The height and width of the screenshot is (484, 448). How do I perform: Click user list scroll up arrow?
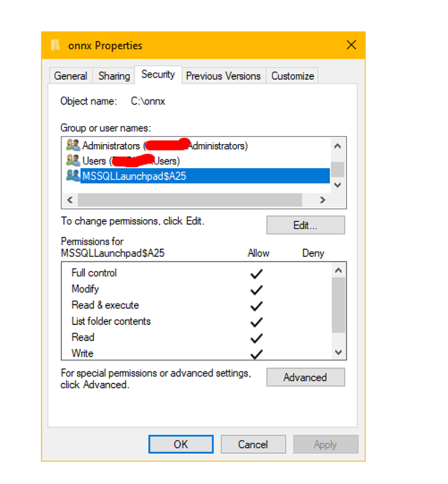(x=338, y=146)
